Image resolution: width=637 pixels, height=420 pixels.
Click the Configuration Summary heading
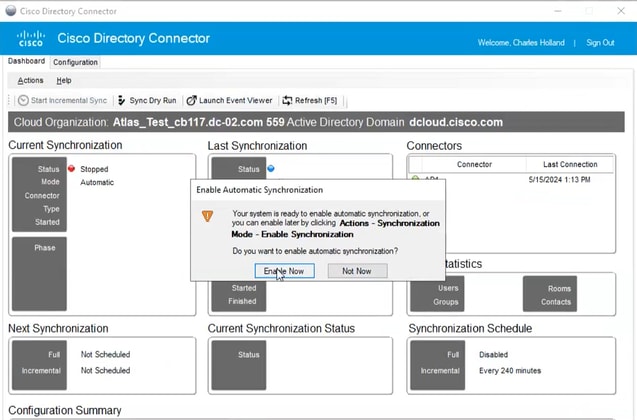point(65,410)
